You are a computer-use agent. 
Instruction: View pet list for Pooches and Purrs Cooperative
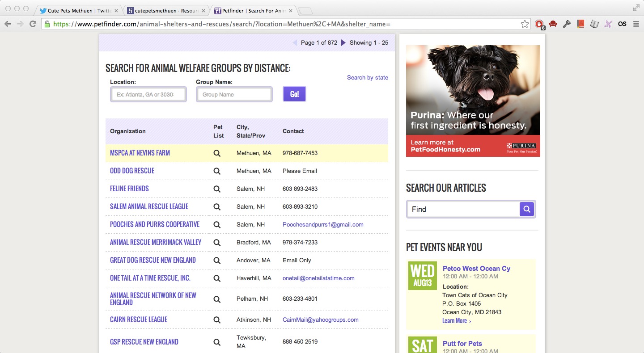click(217, 225)
